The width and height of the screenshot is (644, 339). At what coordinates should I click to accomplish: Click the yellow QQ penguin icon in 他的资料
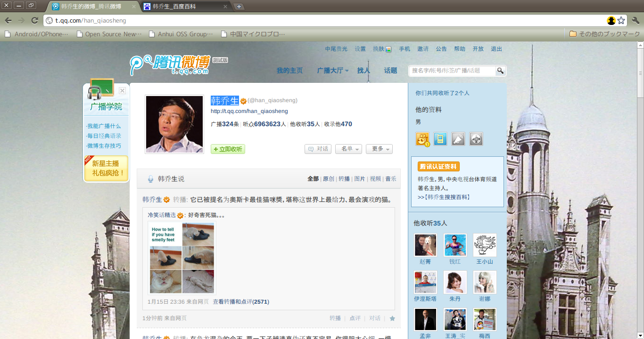coord(422,139)
